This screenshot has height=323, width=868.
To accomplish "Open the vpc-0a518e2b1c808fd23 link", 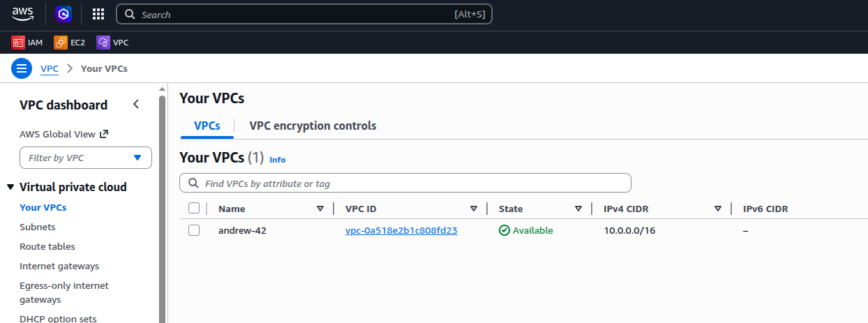I will point(401,230).
